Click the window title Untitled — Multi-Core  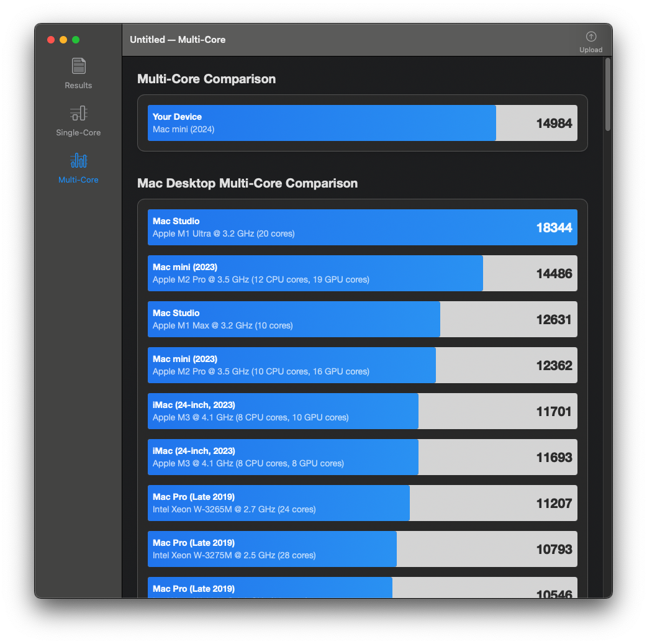(178, 40)
